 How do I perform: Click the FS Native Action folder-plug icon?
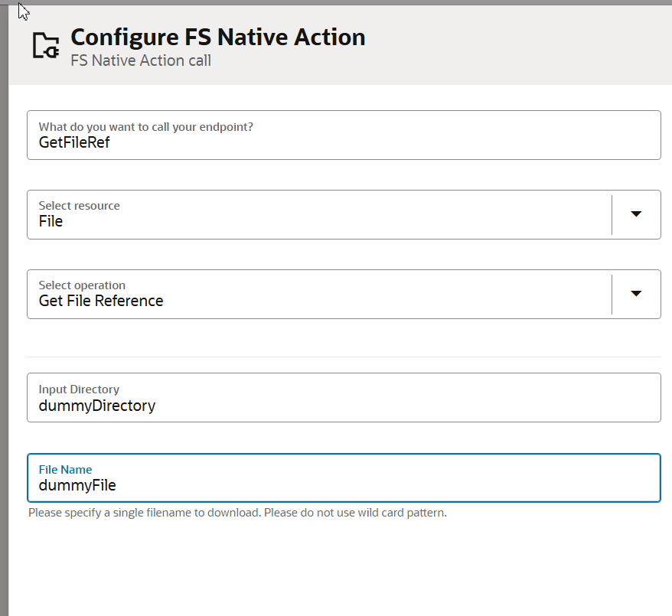coord(46,45)
